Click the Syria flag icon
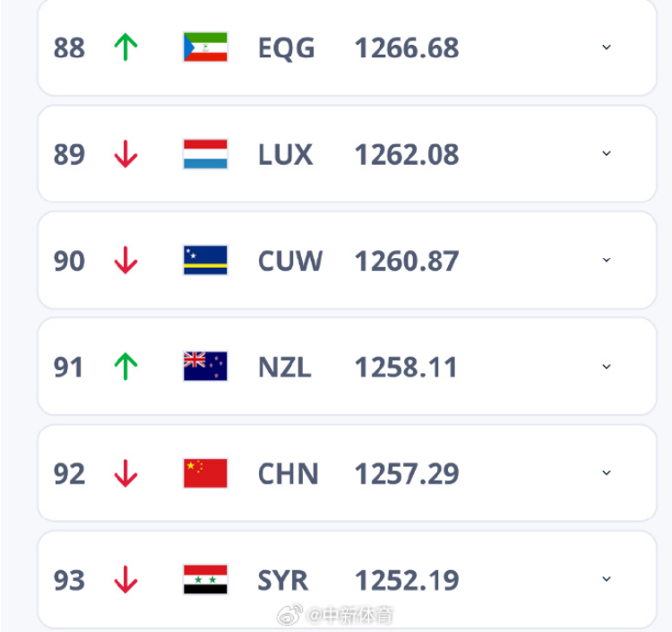Image resolution: width=672 pixels, height=632 pixels. (x=205, y=580)
